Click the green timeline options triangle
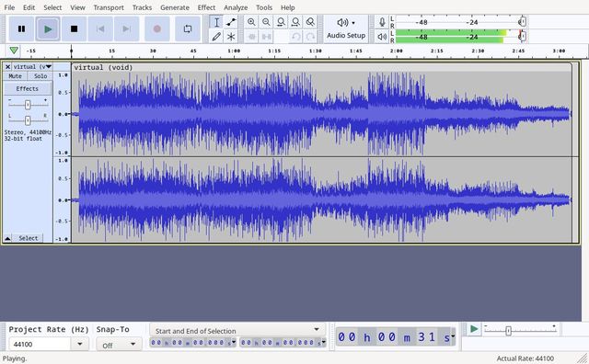Viewport: 589px width, 364px height. click(x=14, y=51)
